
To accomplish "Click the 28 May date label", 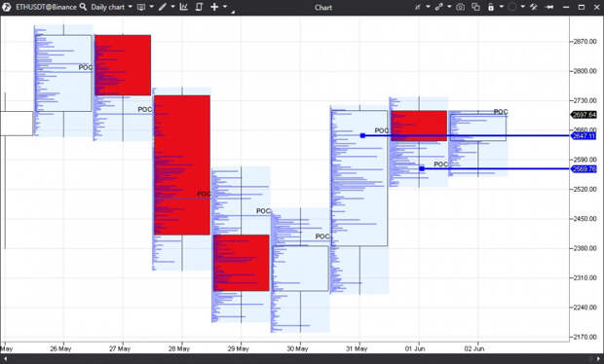I will pyautogui.click(x=179, y=348).
